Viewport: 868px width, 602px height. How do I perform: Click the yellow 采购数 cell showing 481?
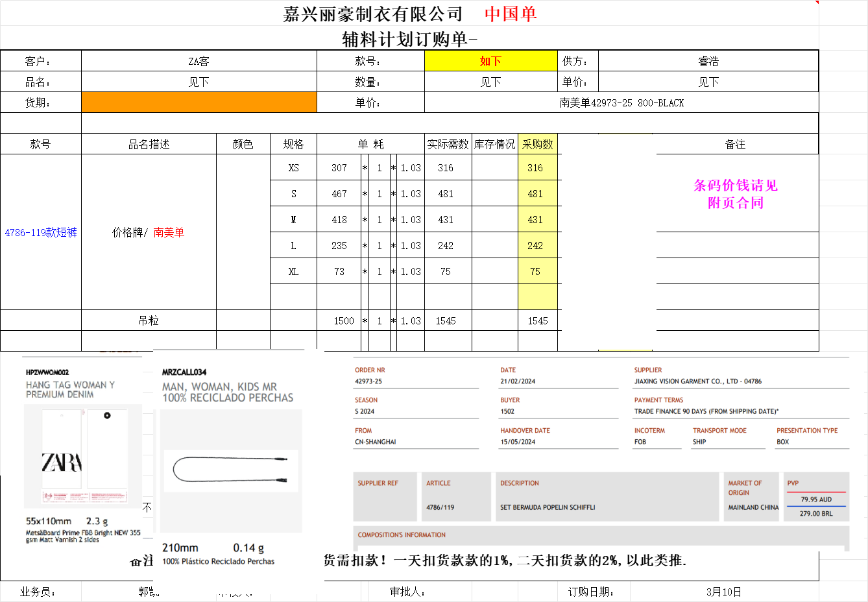point(535,193)
